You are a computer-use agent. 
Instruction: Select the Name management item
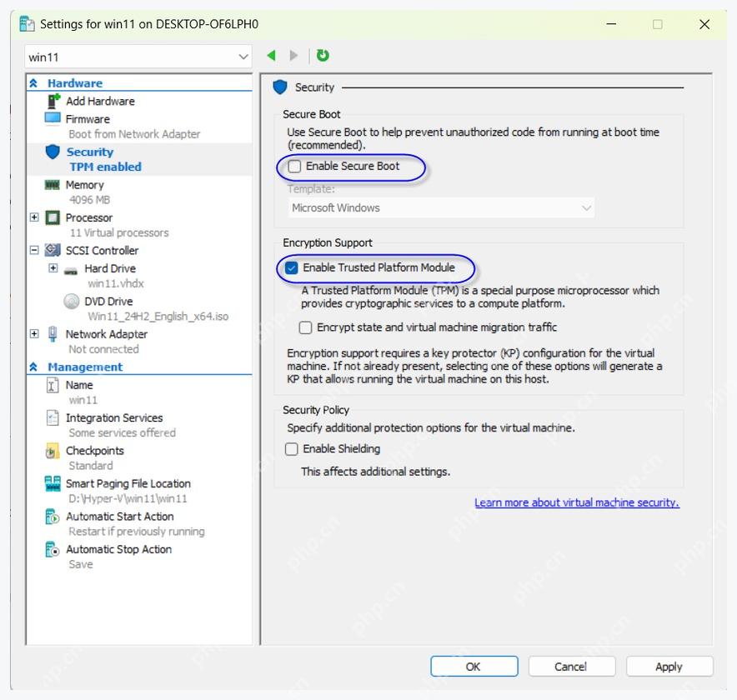pos(79,385)
